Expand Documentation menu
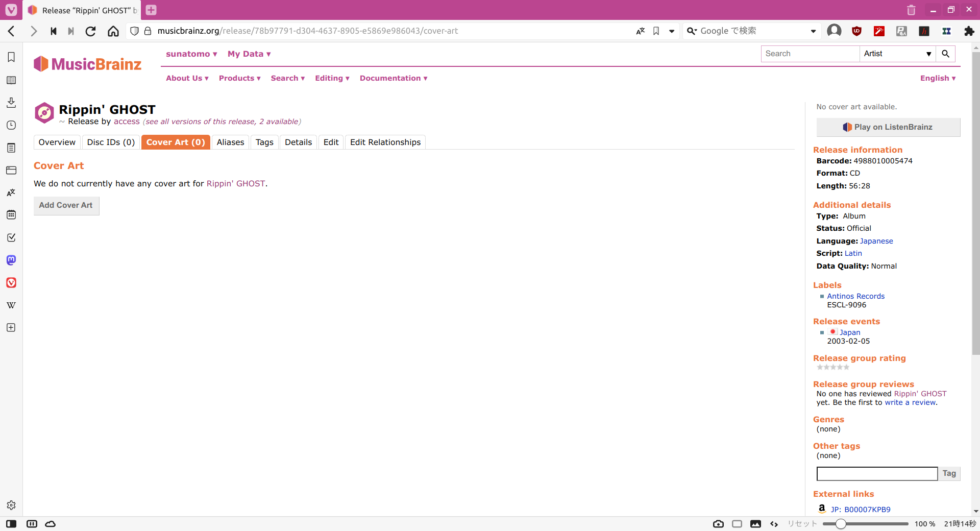This screenshot has width=980, height=531. pos(394,78)
